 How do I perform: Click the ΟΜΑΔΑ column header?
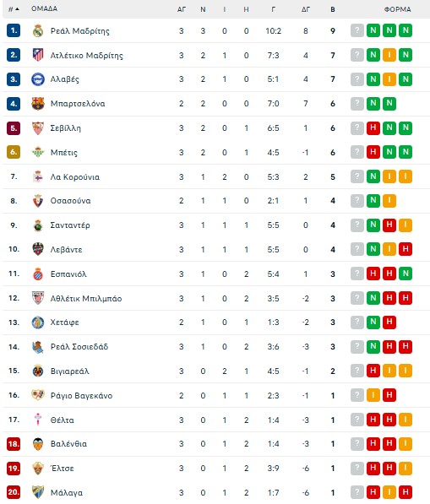point(45,8)
